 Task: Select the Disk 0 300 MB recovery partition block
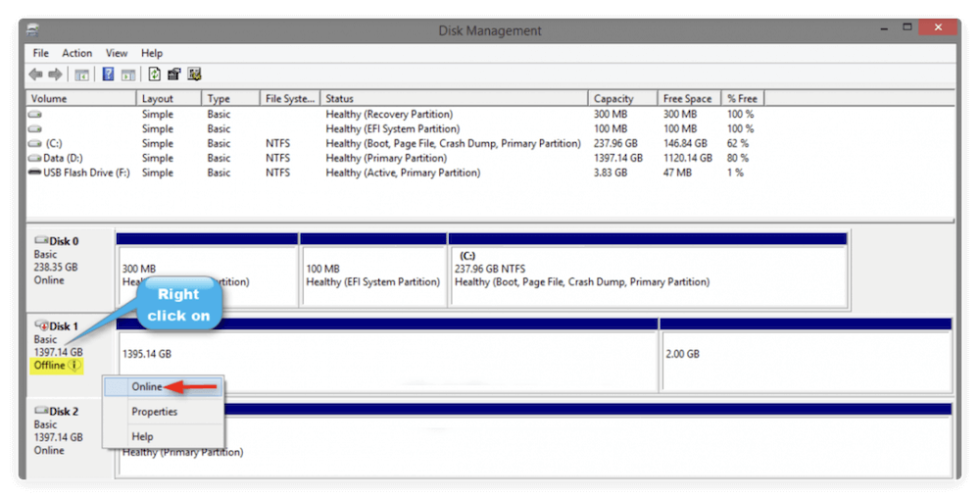207,270
